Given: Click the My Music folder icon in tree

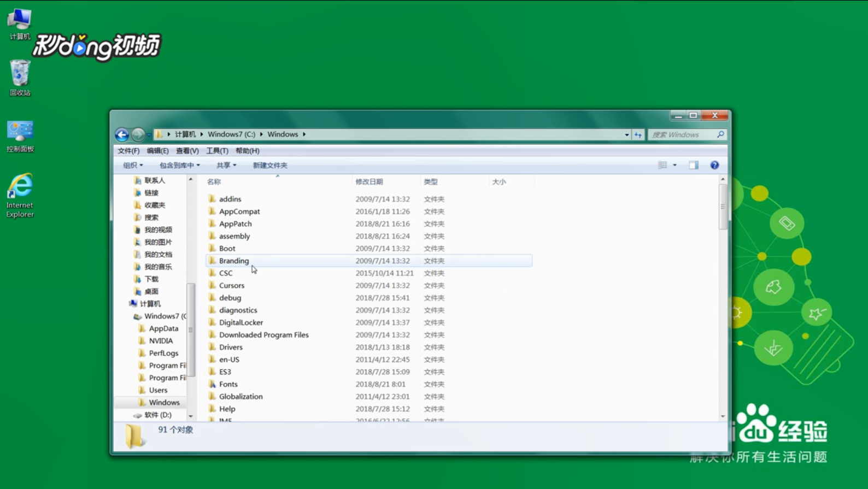Looking at the screenshot, I should [138, 267].
